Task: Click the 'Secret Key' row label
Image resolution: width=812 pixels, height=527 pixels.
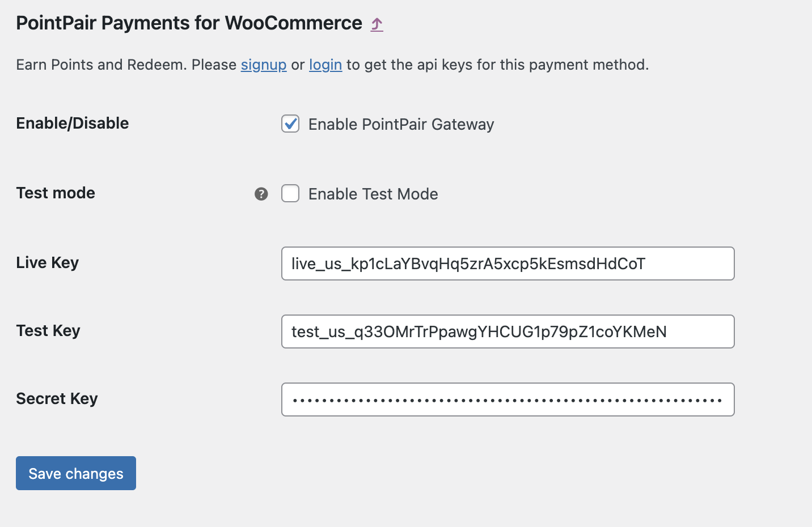Action: coord(57,398)
